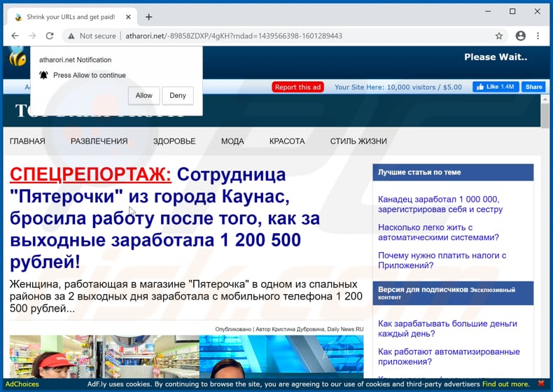The width and height of the screenshot is (553, 392).
Task: Dismiss cookie bar with red X
Action: pos(540,383)
